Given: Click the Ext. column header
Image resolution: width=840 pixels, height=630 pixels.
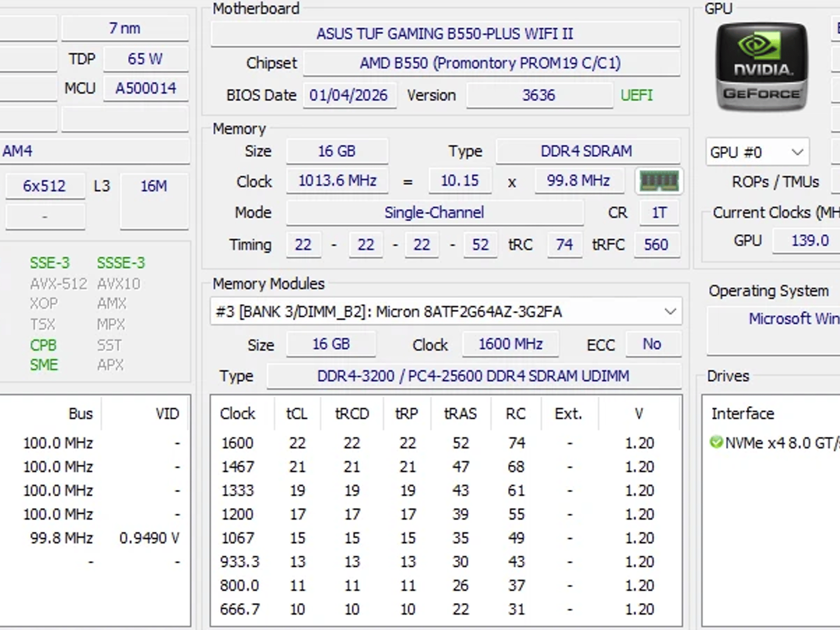Looking at the screenshot, I should [x=569, y=413].
